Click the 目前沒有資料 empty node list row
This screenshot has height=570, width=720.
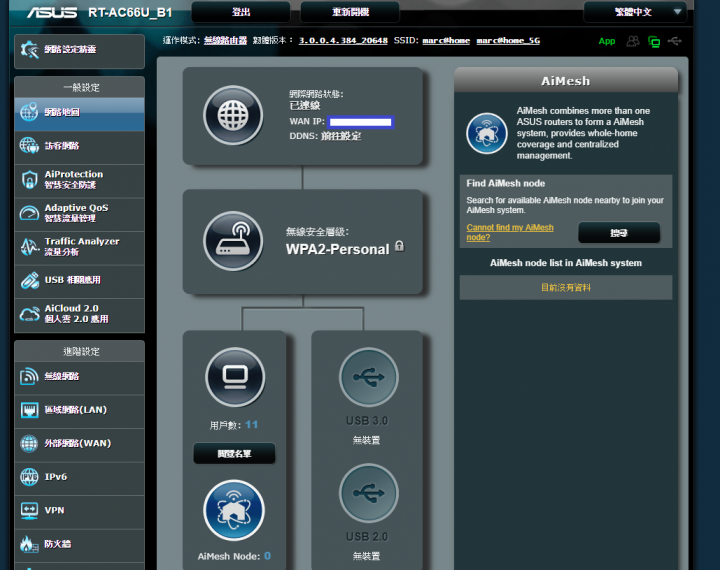[566, 288]
